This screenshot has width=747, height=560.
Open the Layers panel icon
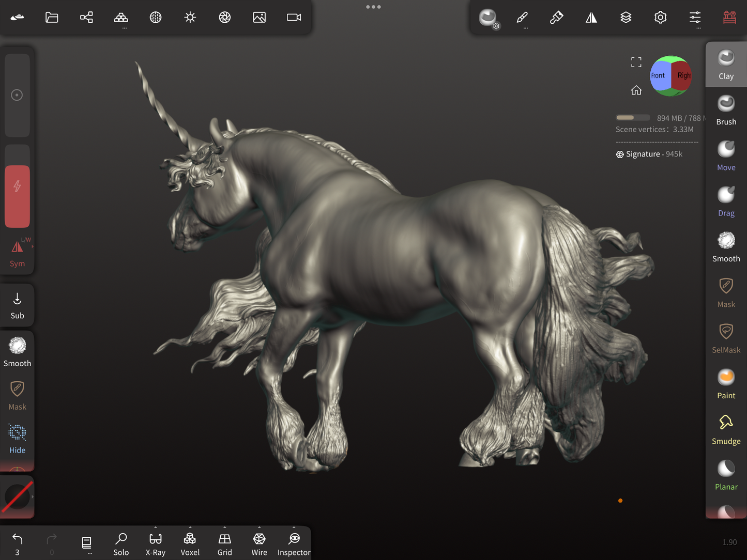pos(626,18)
